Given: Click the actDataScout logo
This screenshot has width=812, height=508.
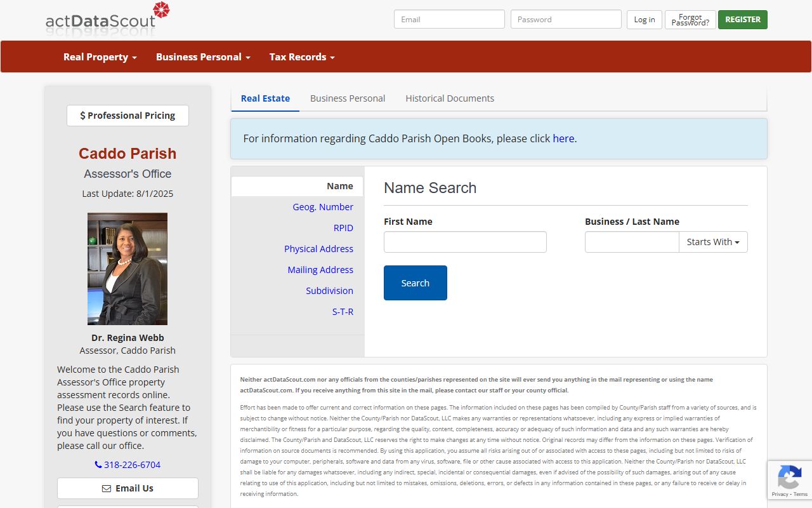Looking at the screenshot, I should click(108, 18).
